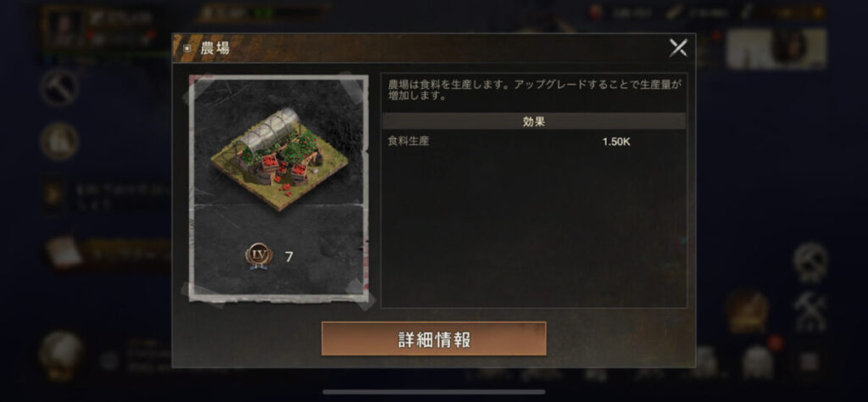The width and height of the screenshot is (868, 402).
Task: Open 詳細情報 for the farm
Action: (x=433, y=339)
